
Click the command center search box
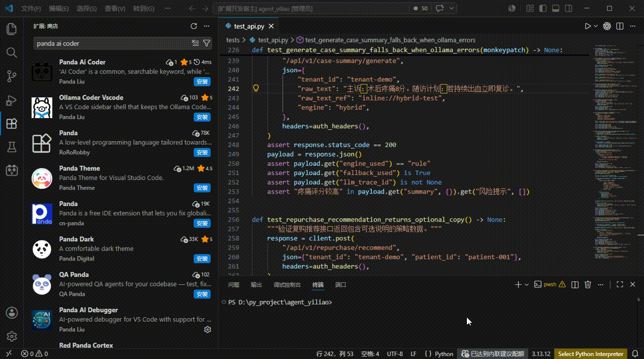click(311, 9)
